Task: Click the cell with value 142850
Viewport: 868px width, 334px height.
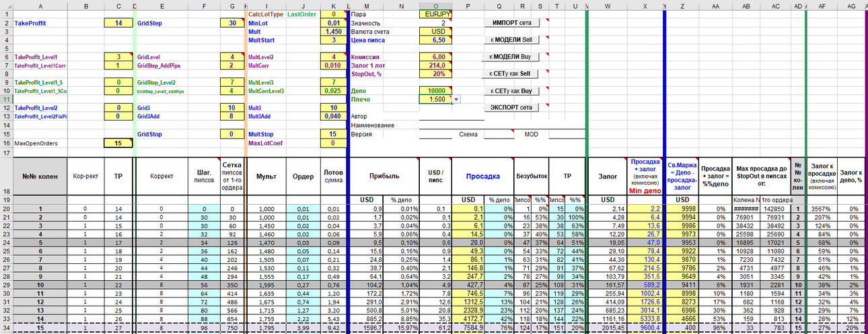Action: [776, 209]
